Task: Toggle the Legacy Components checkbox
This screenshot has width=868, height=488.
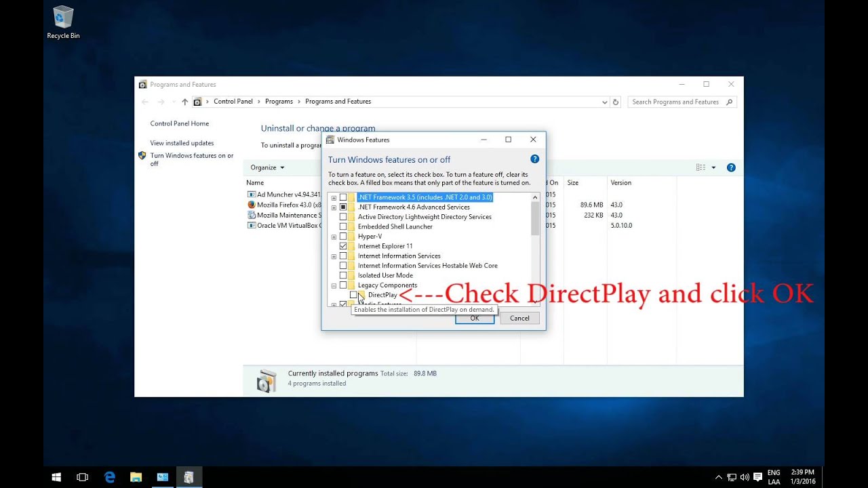Action: tap(343, 285)
